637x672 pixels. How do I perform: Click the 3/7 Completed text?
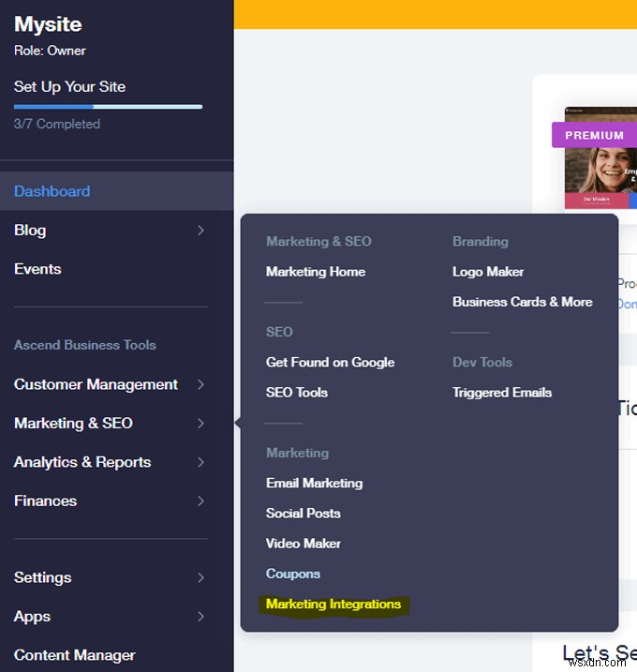tap(57, 124)
